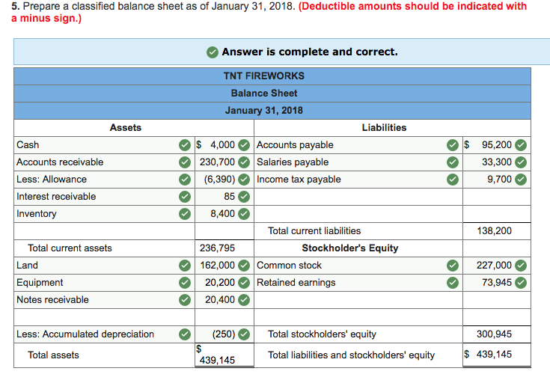The width and height of the screenshot is (550, 392).
Task: Click the Total current liabilities figure 138,200
Action: [494, 231]
